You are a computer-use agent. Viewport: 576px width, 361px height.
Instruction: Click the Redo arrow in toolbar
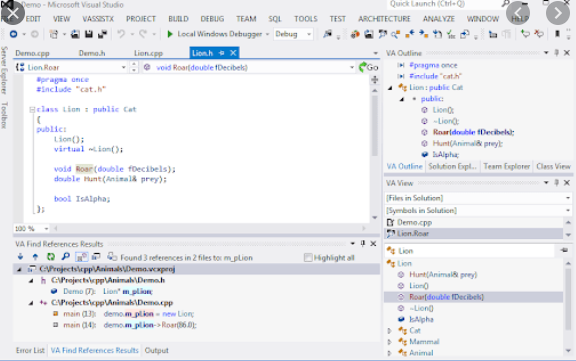coord(143,34)
